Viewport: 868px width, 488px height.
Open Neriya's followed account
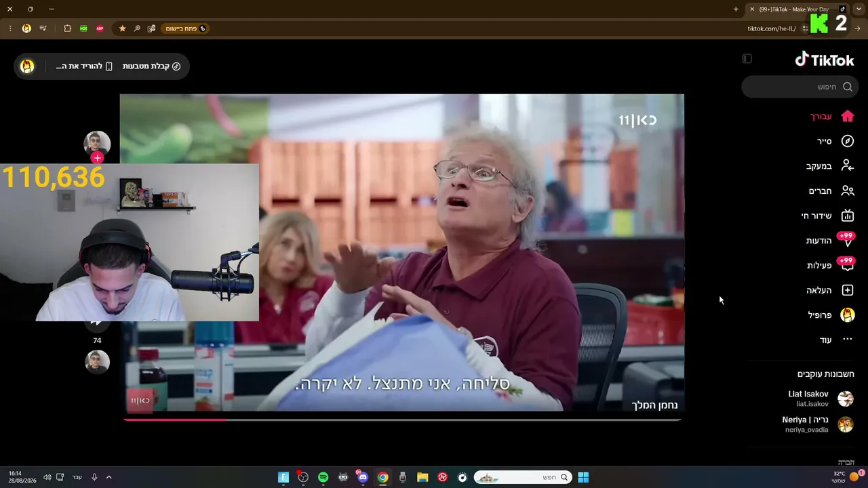click(816, 424)
